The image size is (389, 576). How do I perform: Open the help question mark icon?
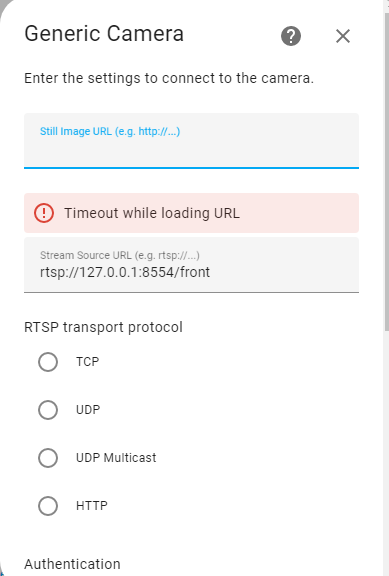pyautogui.click(x=291, y=36)
